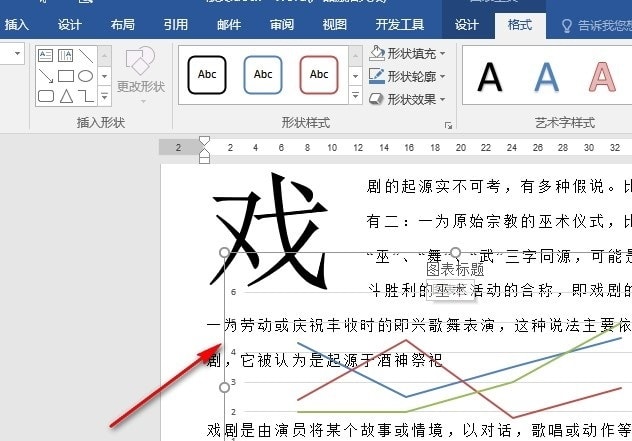Open the dropdown at ribbon left edge
Image resolution: width=632 pixels, height=441 pixels.
[x=17, y=53]
